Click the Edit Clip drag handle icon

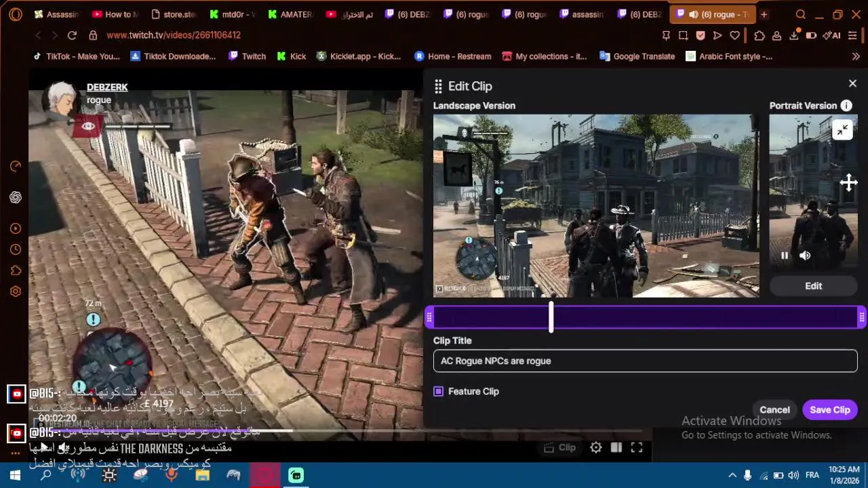pyautogui.click(x=438, y=86)
